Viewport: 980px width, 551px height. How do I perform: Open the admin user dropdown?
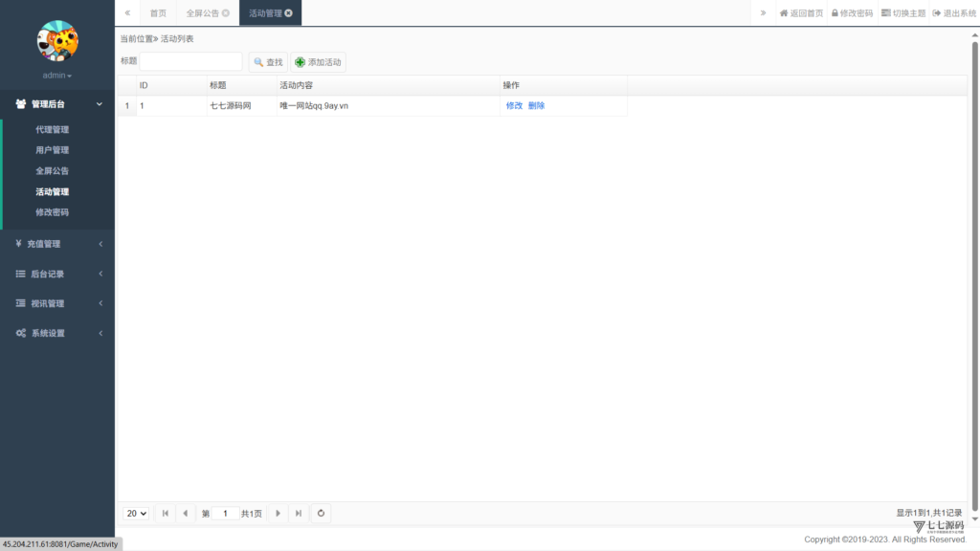pyautogui.click(x=56, y=76)
